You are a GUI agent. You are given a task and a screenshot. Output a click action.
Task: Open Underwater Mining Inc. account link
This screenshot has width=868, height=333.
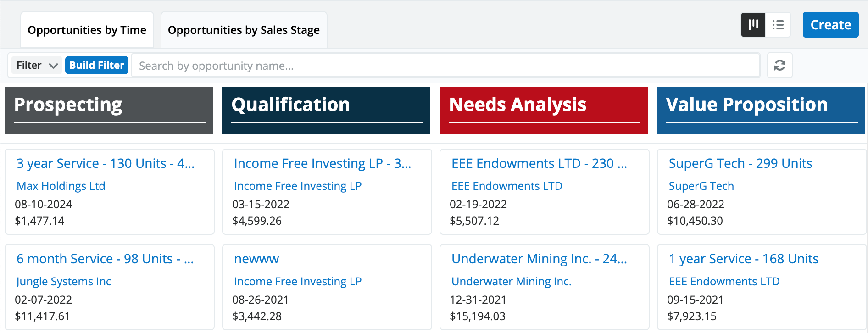(511, 281)
